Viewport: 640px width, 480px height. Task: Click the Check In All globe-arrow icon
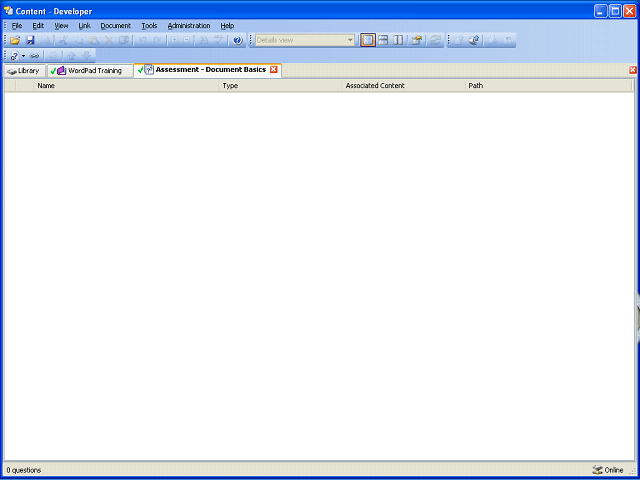[x=474, y=40]
